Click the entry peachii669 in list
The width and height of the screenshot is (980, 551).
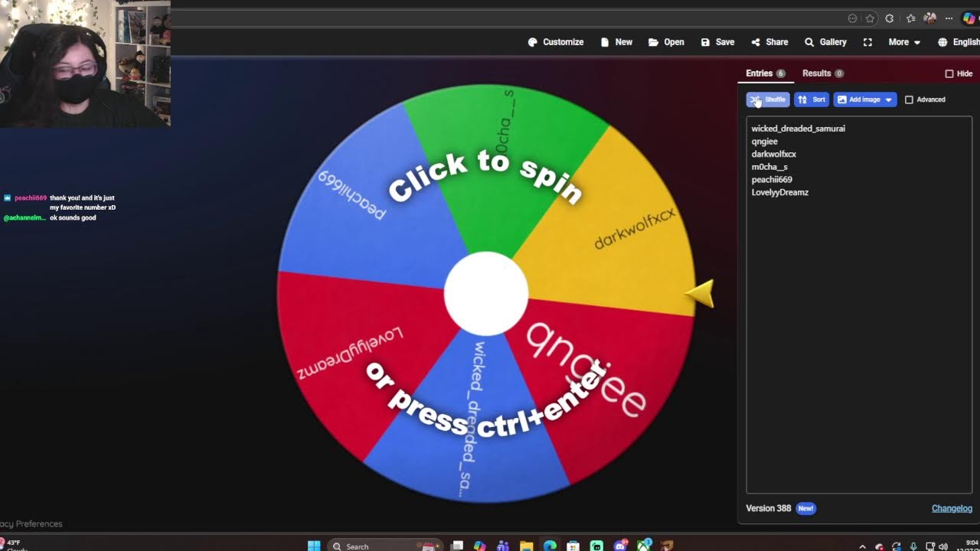coord(772,180)
